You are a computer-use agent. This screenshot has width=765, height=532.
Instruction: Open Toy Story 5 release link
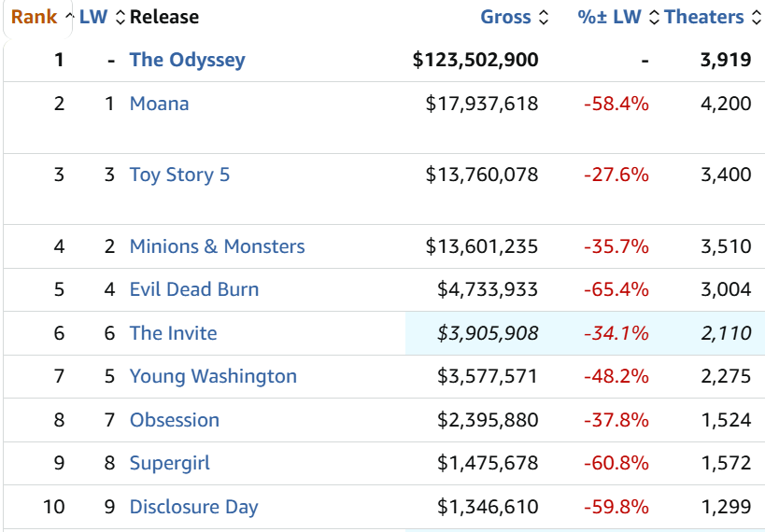pos(179,175)
